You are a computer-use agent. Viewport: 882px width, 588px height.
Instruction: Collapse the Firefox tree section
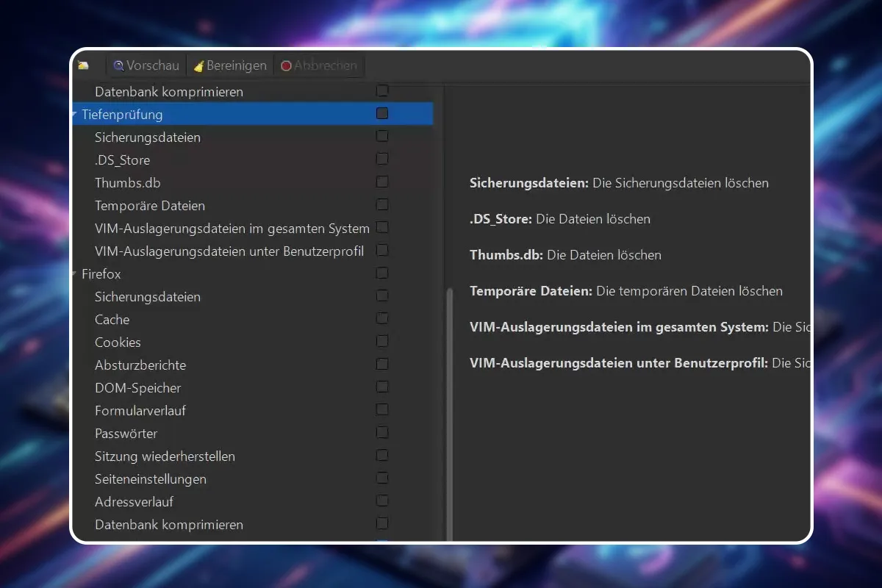click(73, 273)
